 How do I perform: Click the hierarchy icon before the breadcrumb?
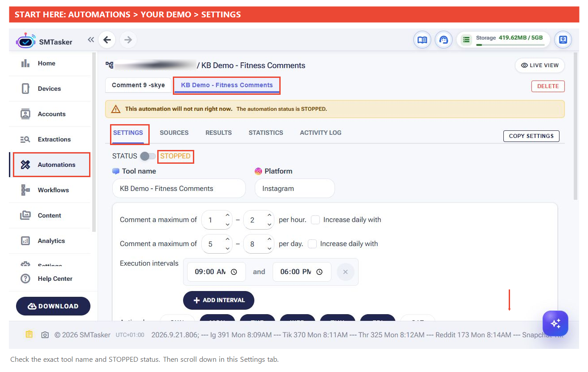coord(109,65)
